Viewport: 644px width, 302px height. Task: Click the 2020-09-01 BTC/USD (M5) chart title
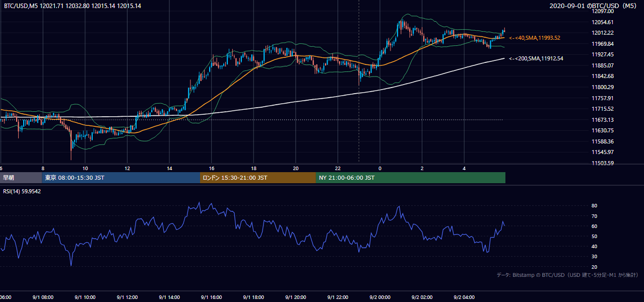594,6
